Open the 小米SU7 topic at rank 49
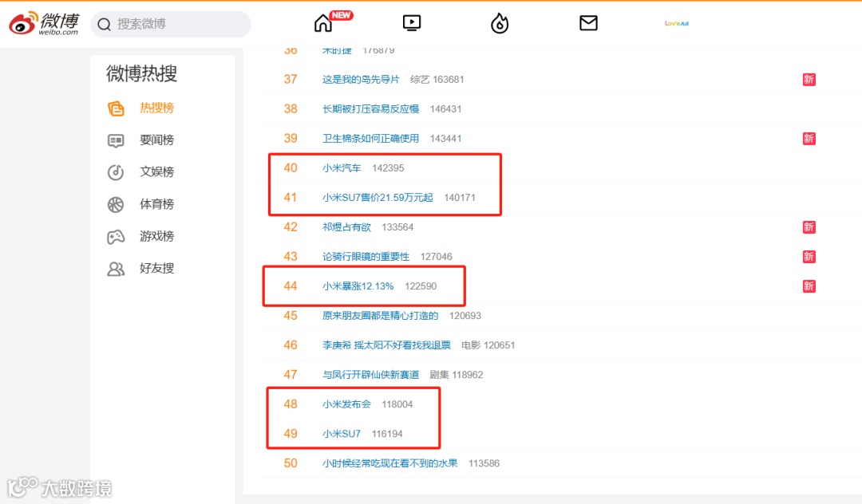This screenshot has height=504, width=862. pyautogui.click(x=342, y=434)
